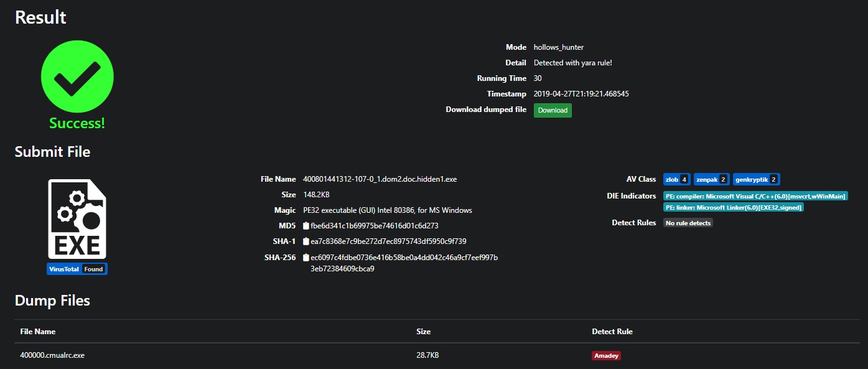This screenshot has height=369, width=868.
Task: Click the Size column header in Dump Files
Action: coord(423,332)
